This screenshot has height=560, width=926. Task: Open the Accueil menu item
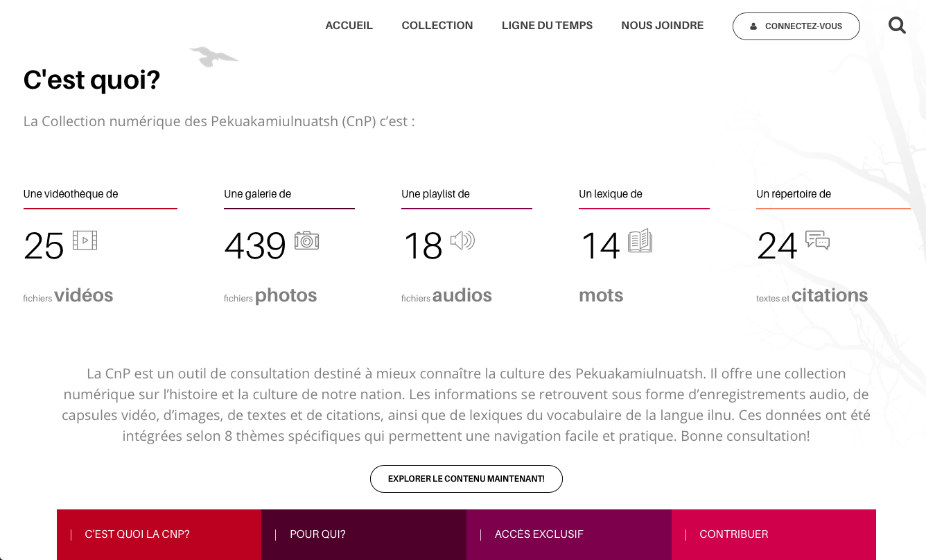coord(349,25)
